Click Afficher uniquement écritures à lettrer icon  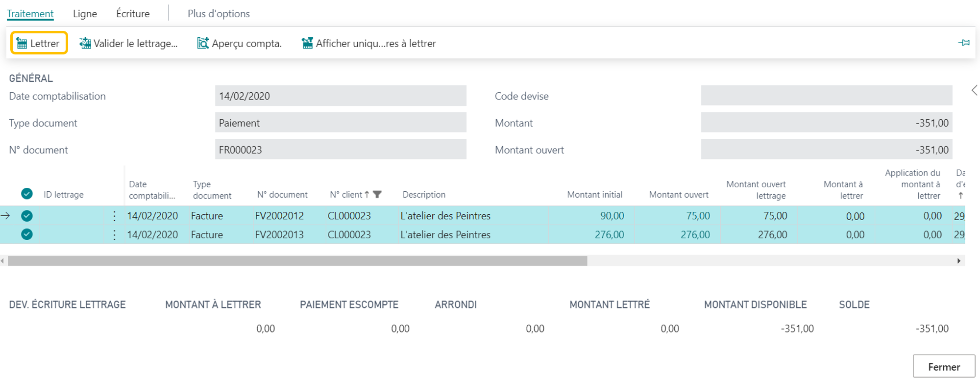point(307,44)
